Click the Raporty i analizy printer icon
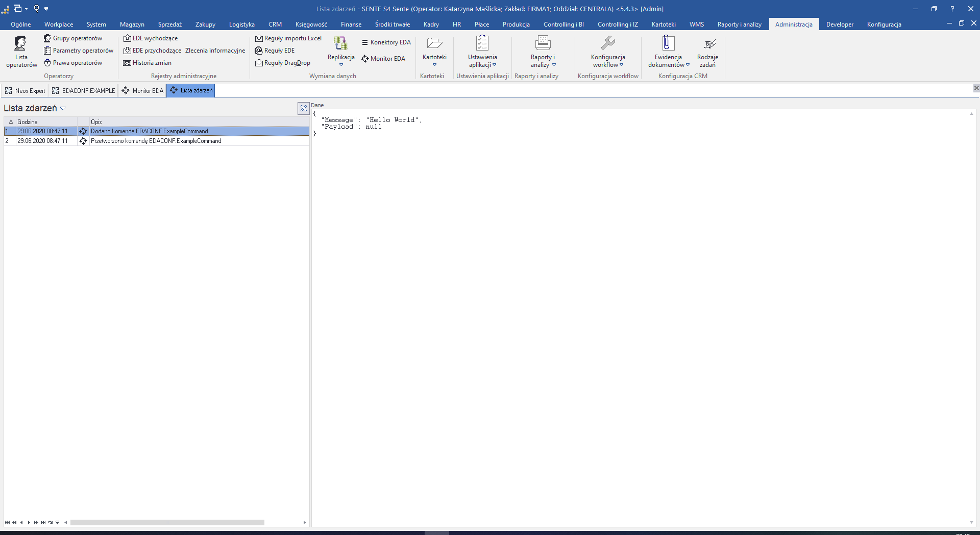 point(543,43)
